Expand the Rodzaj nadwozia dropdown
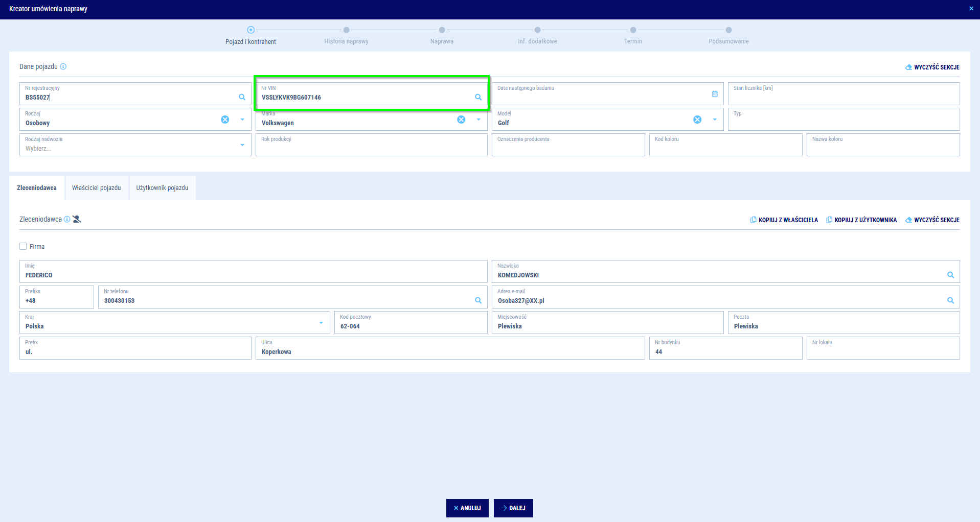 pyautogui.click(x=242, y=145)
